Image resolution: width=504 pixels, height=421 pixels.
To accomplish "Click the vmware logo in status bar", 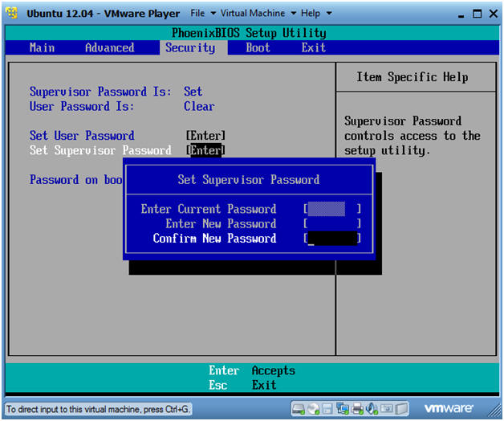I will [x=449, y=408].
